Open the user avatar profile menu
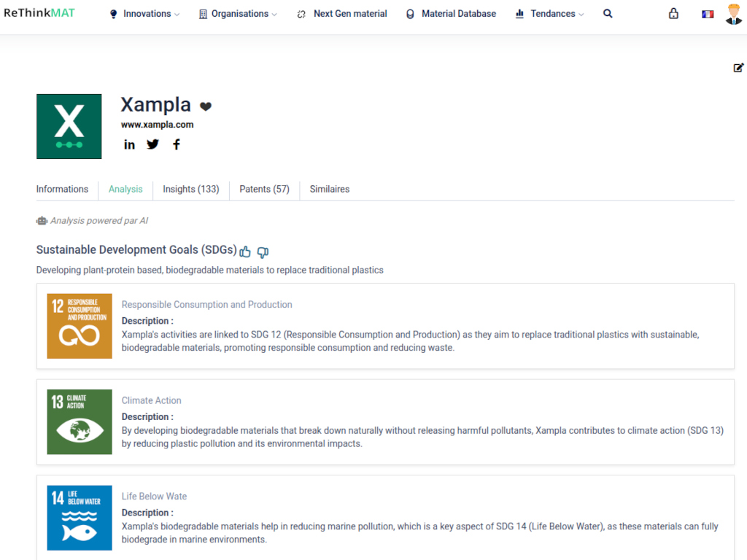 pos(734,14)
